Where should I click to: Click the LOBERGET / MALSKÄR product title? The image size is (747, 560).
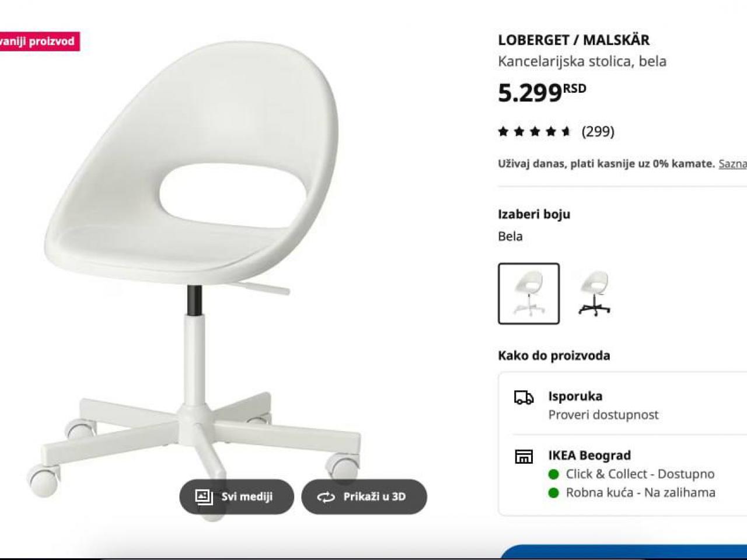(x=574, y=40)
